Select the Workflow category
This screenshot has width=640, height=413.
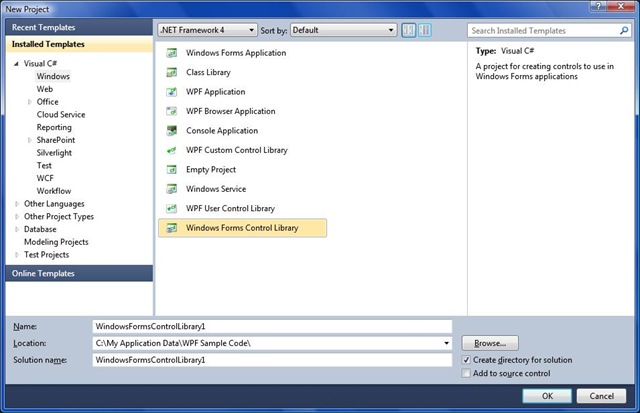pos(53,191)
